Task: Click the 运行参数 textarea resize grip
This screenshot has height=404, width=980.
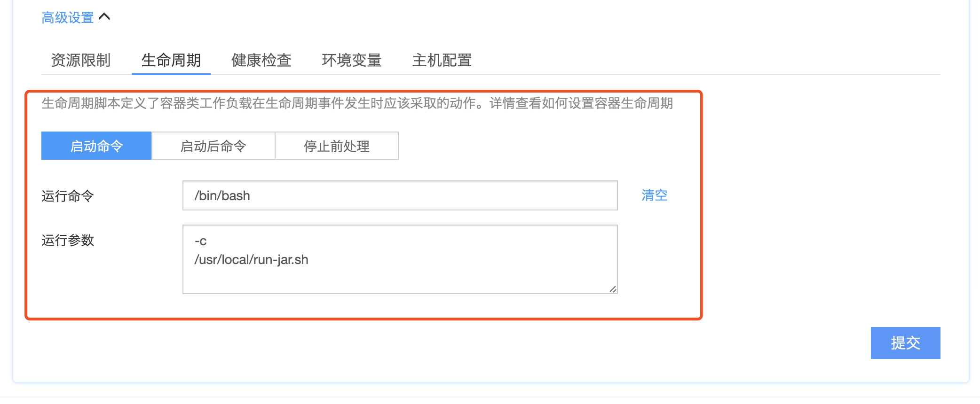Action: point(613,289)
